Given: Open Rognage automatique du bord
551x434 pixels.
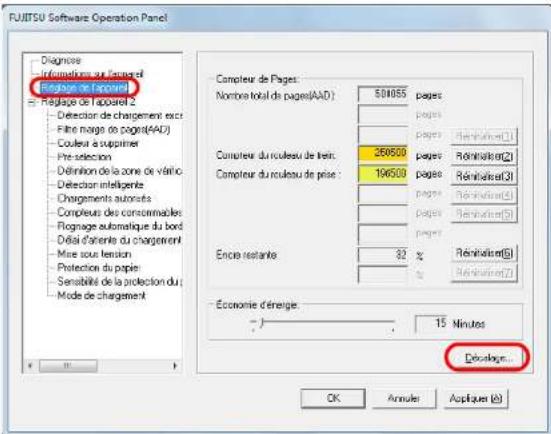Looking at the screenshot, I should pos(119,226).
